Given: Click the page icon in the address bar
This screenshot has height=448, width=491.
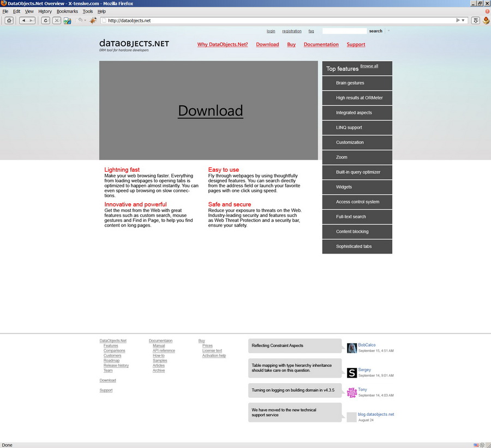Looking at the screenshot, I should click(x=104, y=21).
